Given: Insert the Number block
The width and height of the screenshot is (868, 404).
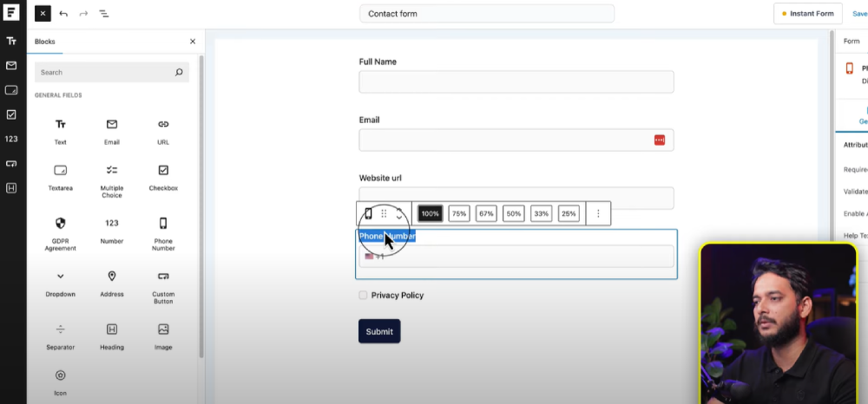Looking at the screenshot, I should 112,231.
